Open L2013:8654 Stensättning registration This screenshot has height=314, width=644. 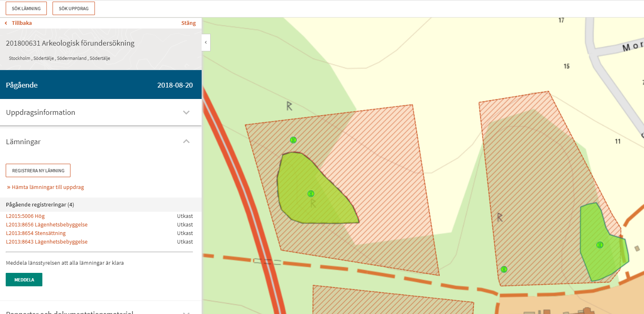[x=36, y=233]
